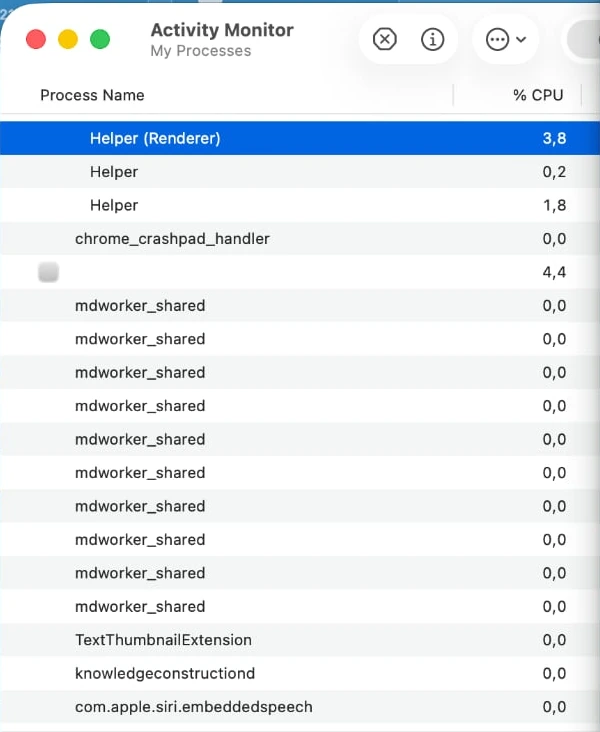Click the 4,4 CPU value cell
The image size is (600, 732).
coord(554,272)
